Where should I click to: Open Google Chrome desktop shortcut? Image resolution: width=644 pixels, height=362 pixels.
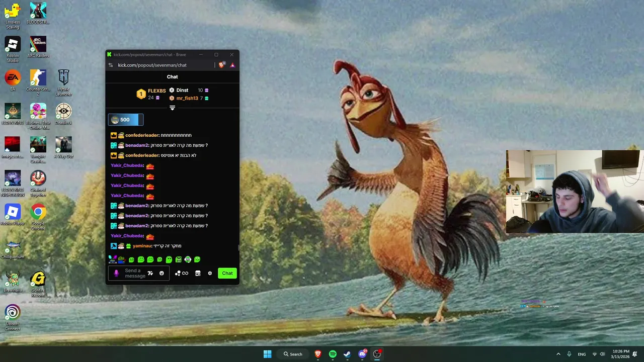38,217
